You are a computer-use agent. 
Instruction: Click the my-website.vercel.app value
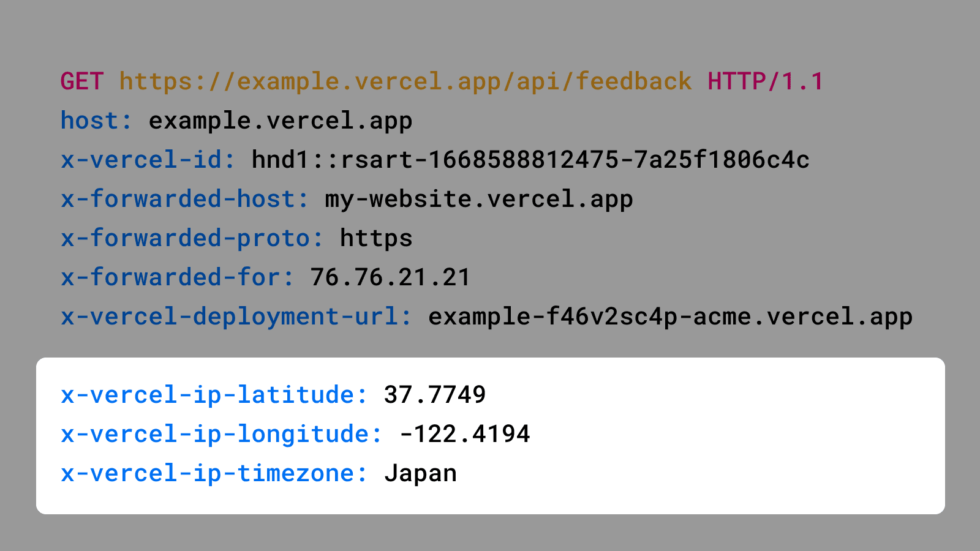[x=478, y=199]
